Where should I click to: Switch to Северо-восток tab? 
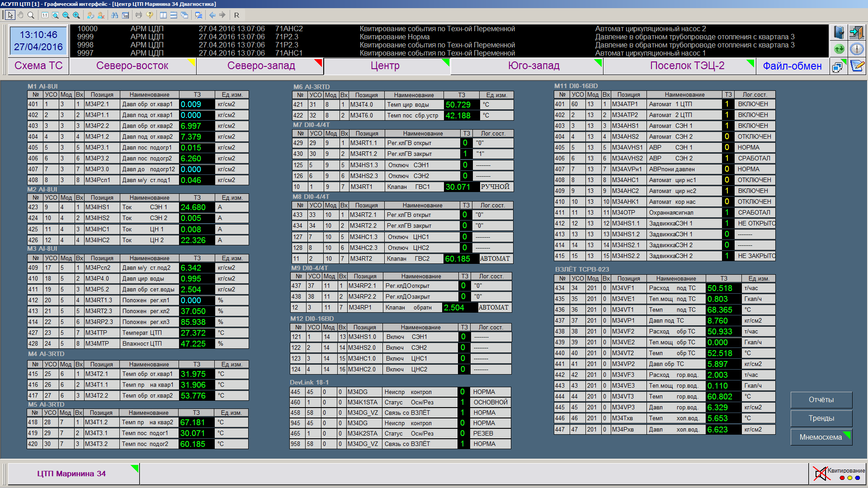point(132,66)
